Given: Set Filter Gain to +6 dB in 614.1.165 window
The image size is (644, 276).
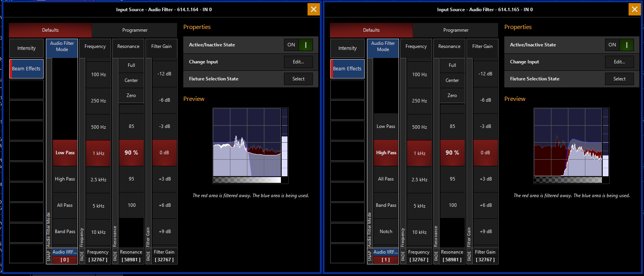Looking at the screenshot, I should pyautogui.click(x=485, y=205).
